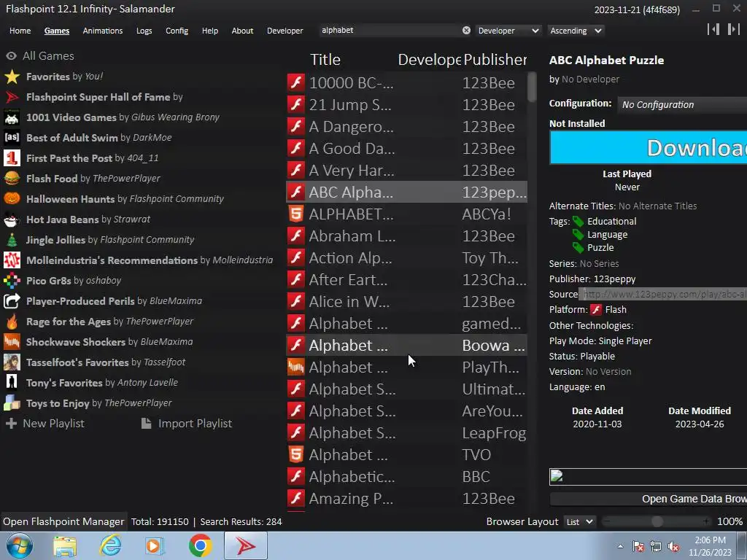Select the Alphabet ... Boowa row
This screenshot has height=560, width=747.
coord(407,345)
